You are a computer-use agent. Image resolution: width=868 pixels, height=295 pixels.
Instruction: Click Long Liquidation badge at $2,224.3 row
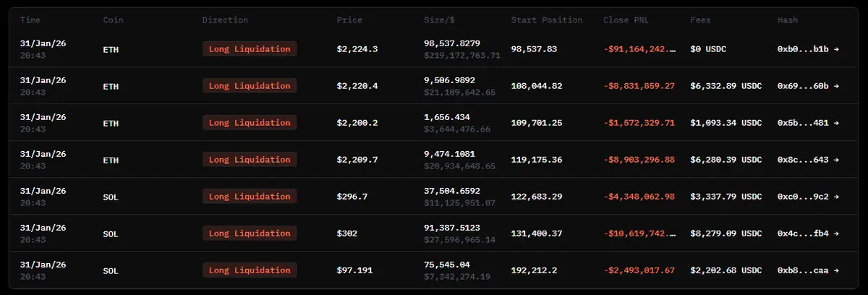tap(250, 49)
